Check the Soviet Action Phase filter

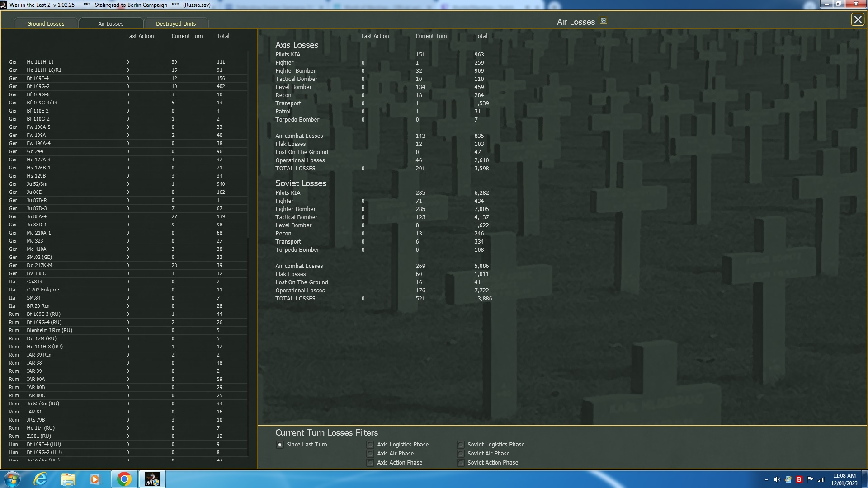461,463
